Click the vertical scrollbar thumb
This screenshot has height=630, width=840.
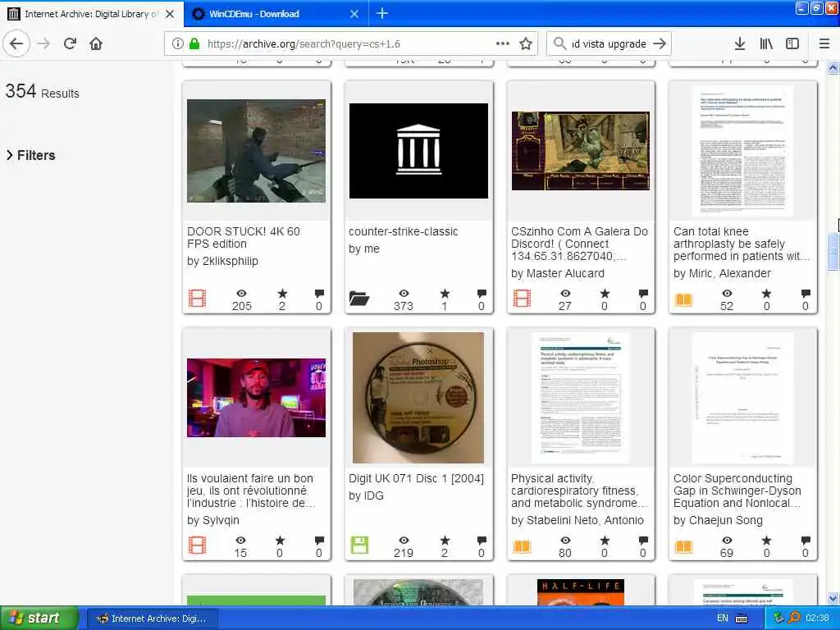(x=833, y=252)
